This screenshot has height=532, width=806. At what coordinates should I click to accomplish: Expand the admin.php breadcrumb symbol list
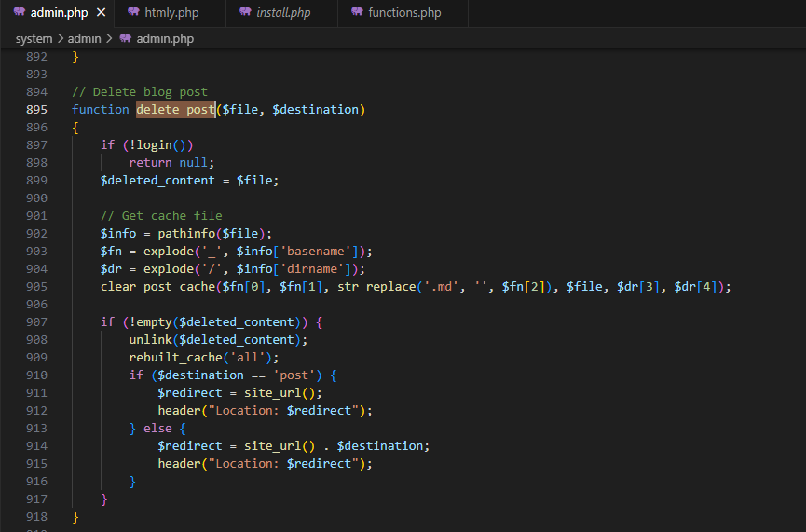coord(165,39)
